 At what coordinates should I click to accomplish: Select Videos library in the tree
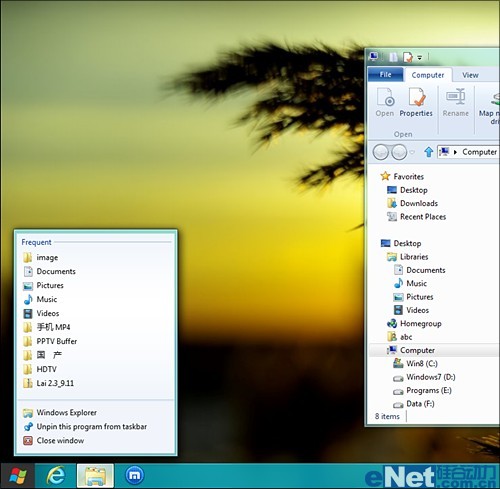pos(411,310)
